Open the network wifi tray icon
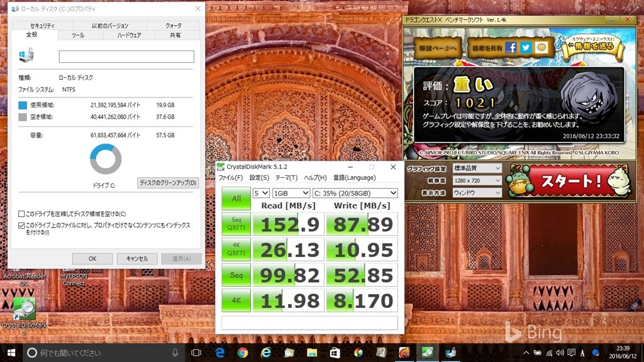Image resolution: width=644 pixels, height=362 pixels. [549, 353]
